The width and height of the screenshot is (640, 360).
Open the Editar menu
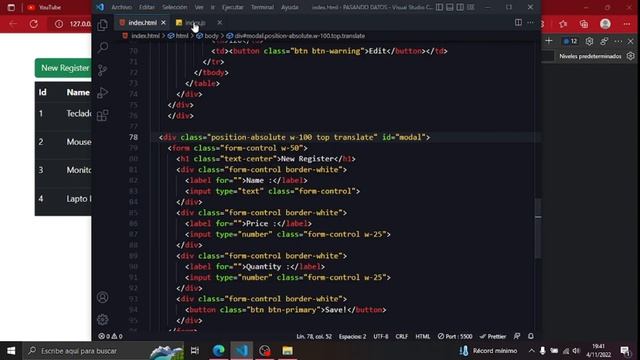(147, 7)
